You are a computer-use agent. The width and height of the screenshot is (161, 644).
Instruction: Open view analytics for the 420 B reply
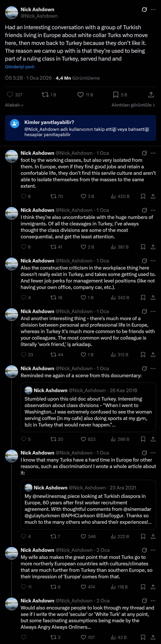click(x=113, y=196)
